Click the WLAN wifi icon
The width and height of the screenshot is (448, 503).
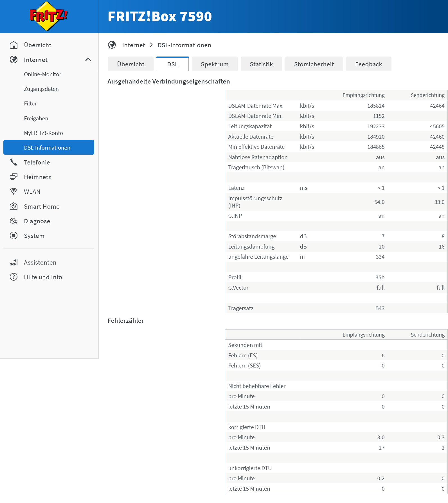13,191
